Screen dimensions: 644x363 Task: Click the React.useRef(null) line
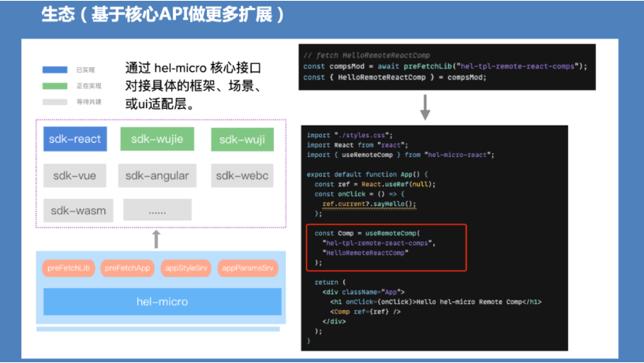click(x=375, y=185)
